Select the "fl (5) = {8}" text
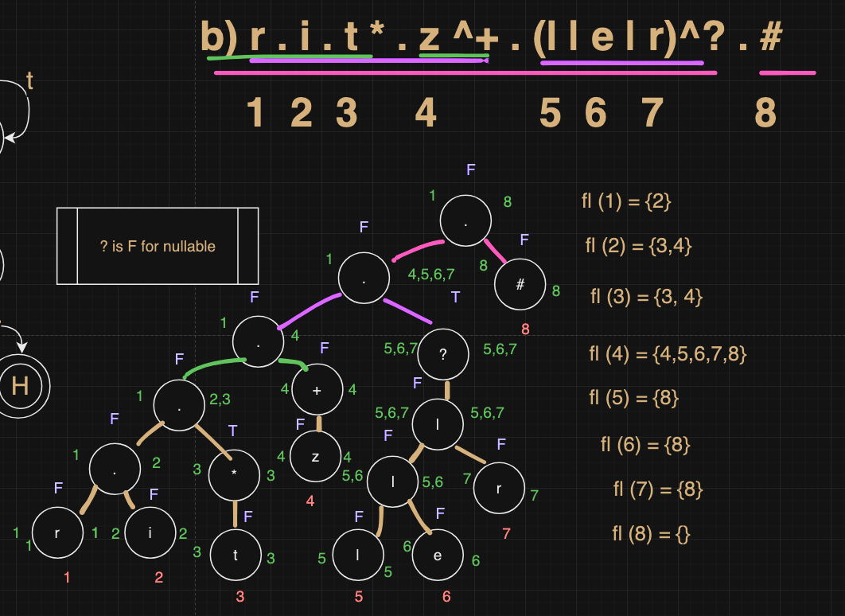845x616 pixels. [633, 397]
